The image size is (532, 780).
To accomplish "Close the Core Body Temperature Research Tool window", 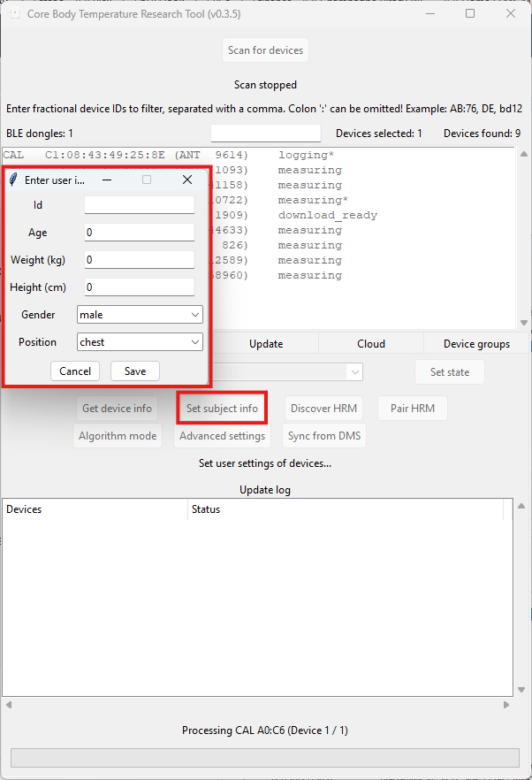I will click(511, 14).
